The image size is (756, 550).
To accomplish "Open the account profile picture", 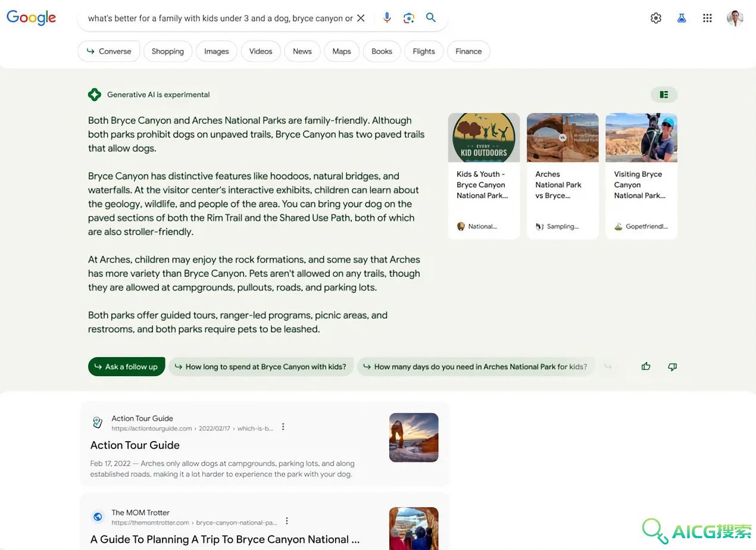I will pos(735,18).
